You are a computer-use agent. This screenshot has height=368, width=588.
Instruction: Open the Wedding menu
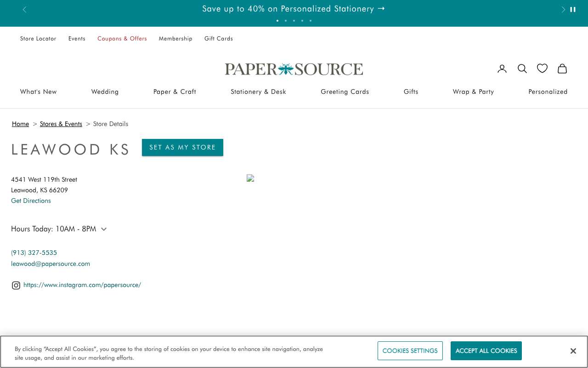105,92
